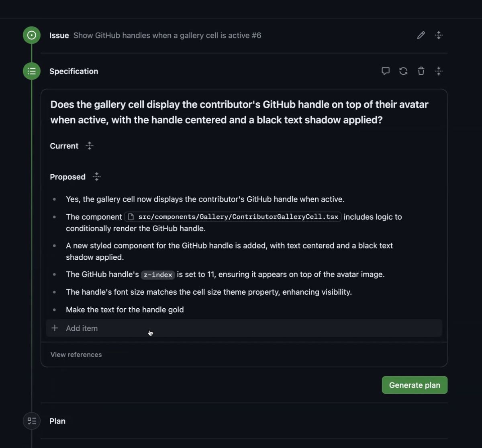Viewport: 482px width, 448px height.
Task: Regenerate the specification via the refresh icon
Action: (403, 71)
